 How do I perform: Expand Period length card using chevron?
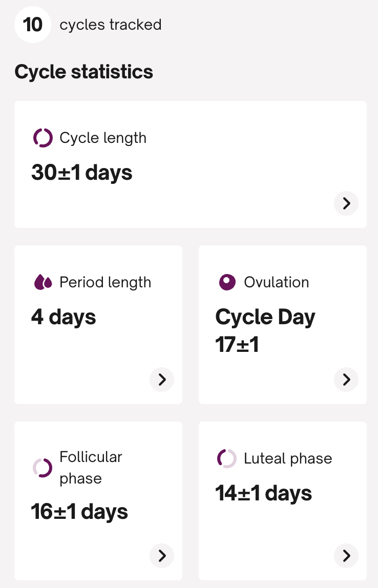tap(162, 380)
